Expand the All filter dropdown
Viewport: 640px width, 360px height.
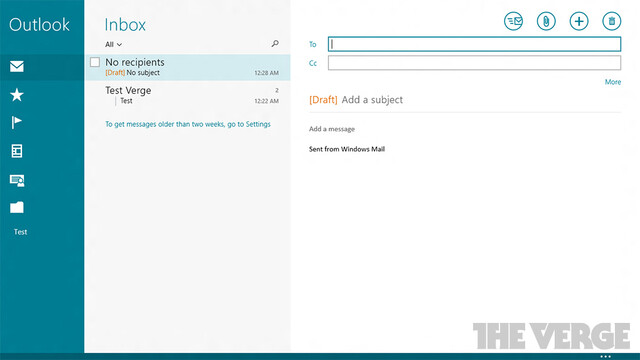[113, 44]
